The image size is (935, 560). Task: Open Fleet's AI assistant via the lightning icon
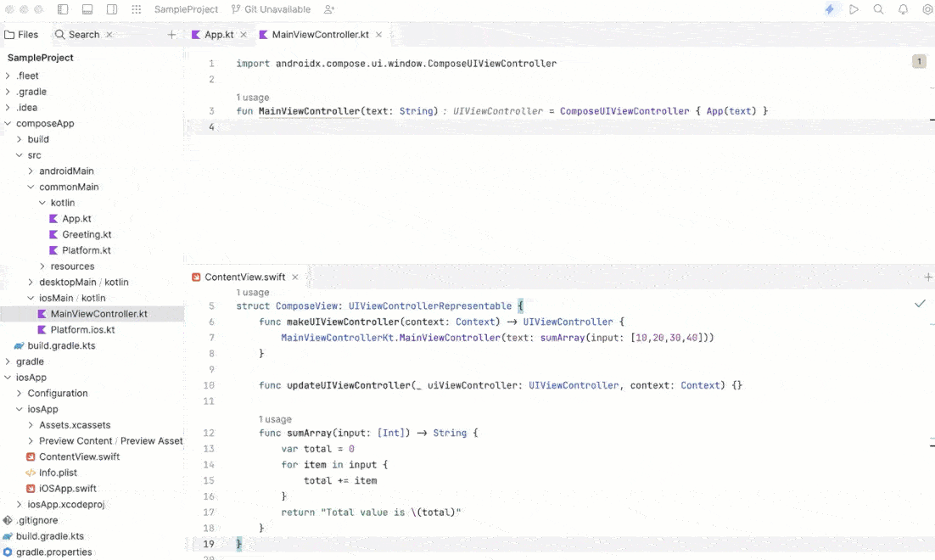[829, 9]
